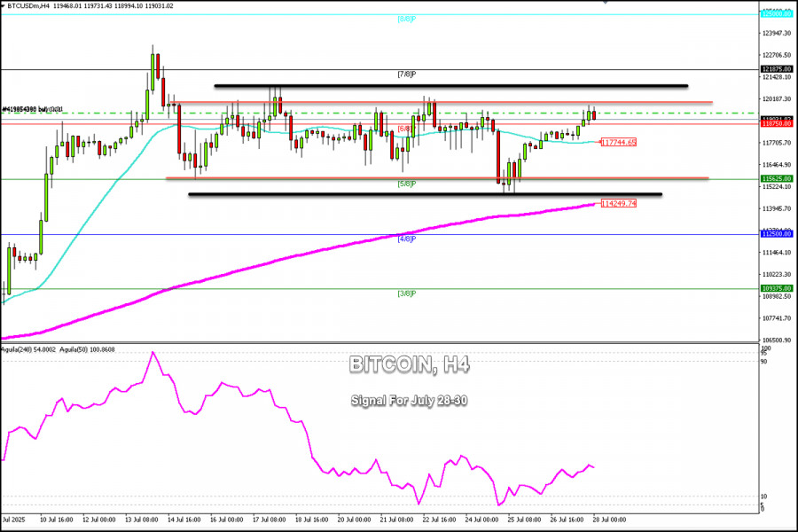798x532 pixels.
Task: Click the 90 level on indicator scale
Action: tap(764, 362)
